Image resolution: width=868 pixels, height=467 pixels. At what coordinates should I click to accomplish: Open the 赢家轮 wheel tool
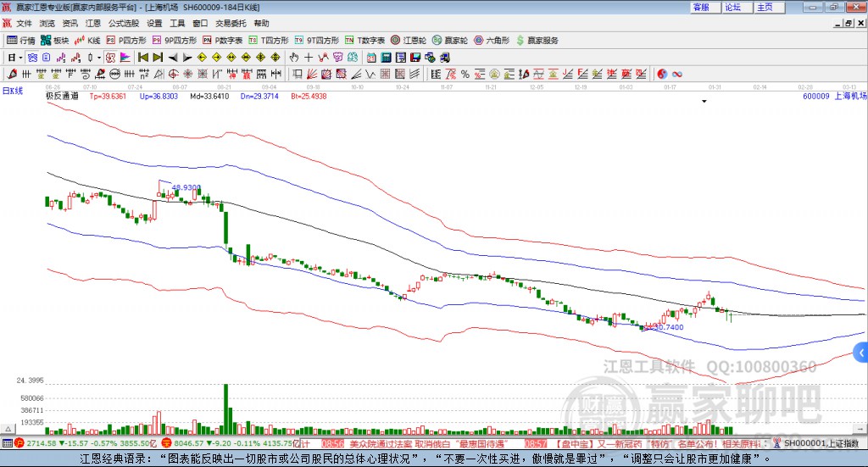pyautogui.click(x=450, y=41)
